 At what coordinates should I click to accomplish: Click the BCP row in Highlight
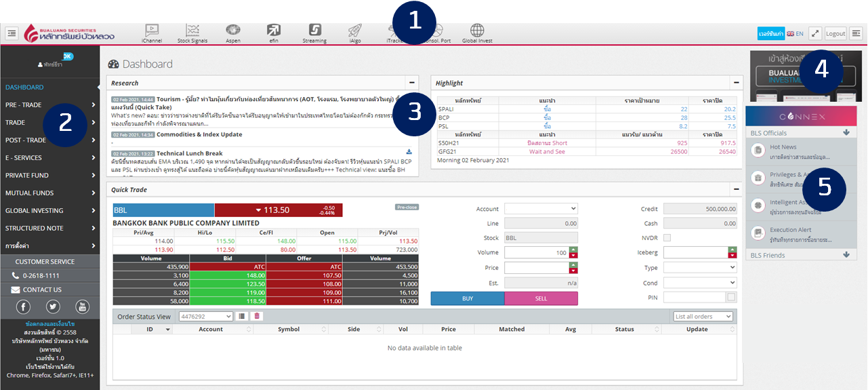point(588,117)
